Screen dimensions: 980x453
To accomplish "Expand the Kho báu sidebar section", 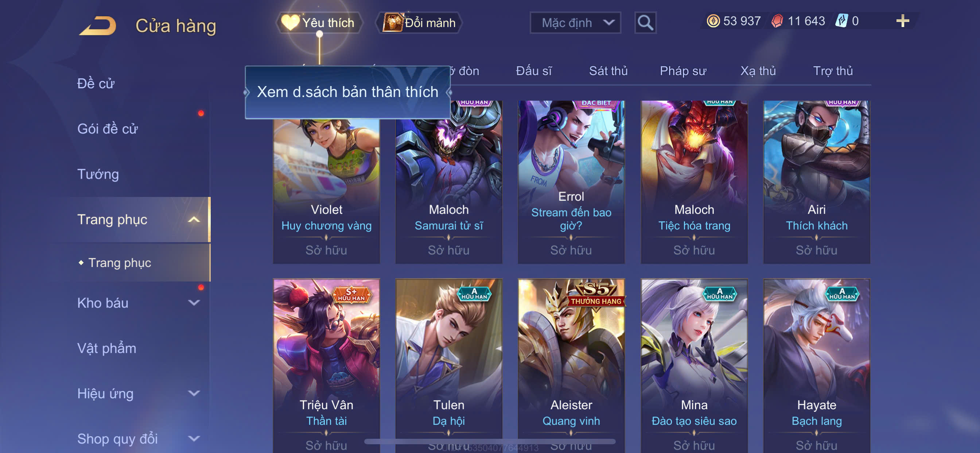I will click(194, 303).
